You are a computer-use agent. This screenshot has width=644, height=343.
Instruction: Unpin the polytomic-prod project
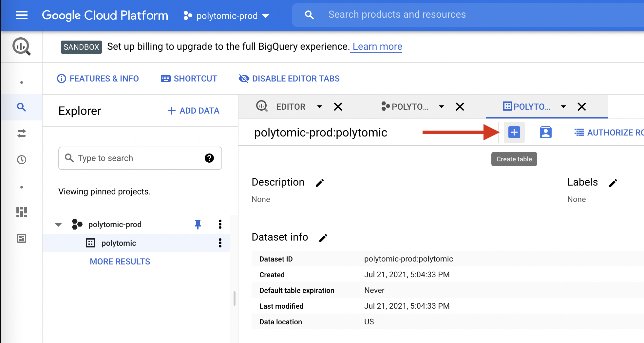coord(198,224)
